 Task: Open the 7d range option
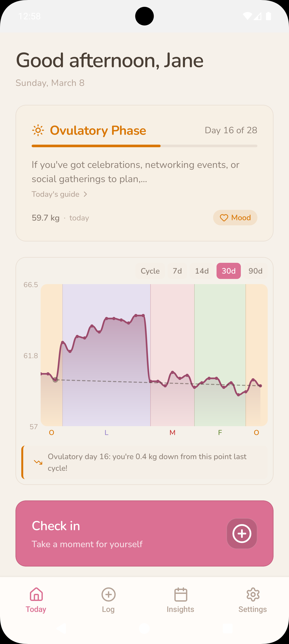click(177, 271)
